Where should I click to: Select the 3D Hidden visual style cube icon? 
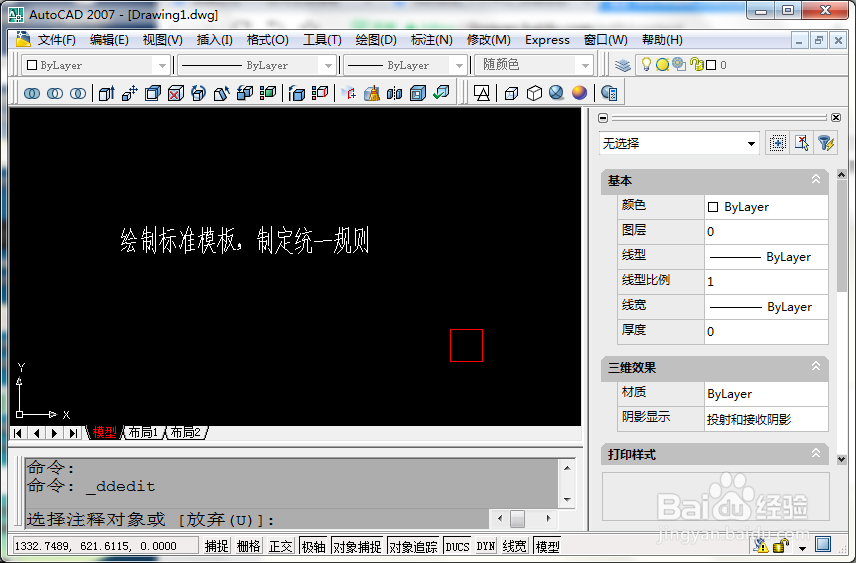[x=534, y=93]
